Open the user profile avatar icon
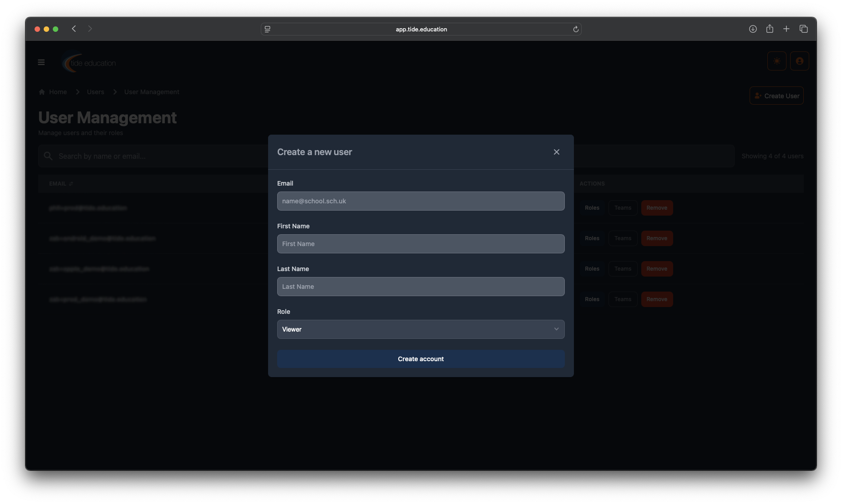The width and height of the screenshot is (842, 504). [x=799, y=61]
